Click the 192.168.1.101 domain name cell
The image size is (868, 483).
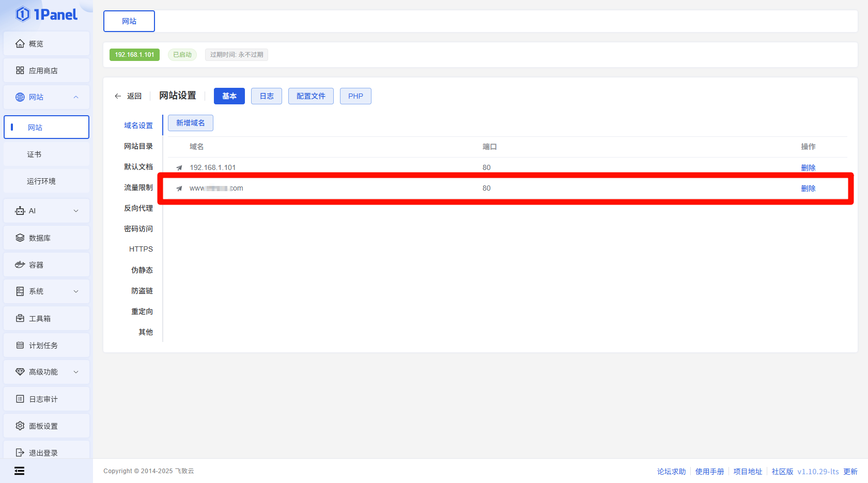(212, 167)
